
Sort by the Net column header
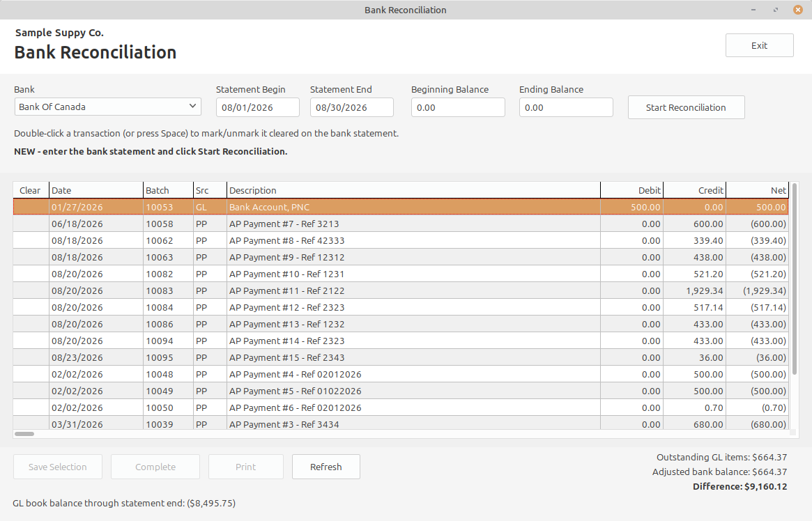(757, 190)
